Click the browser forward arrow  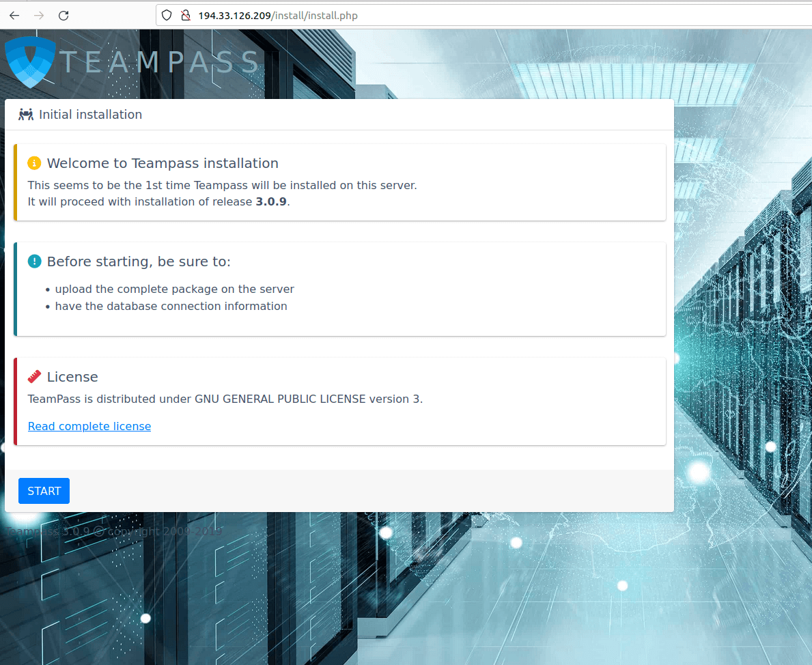point(39,15)
